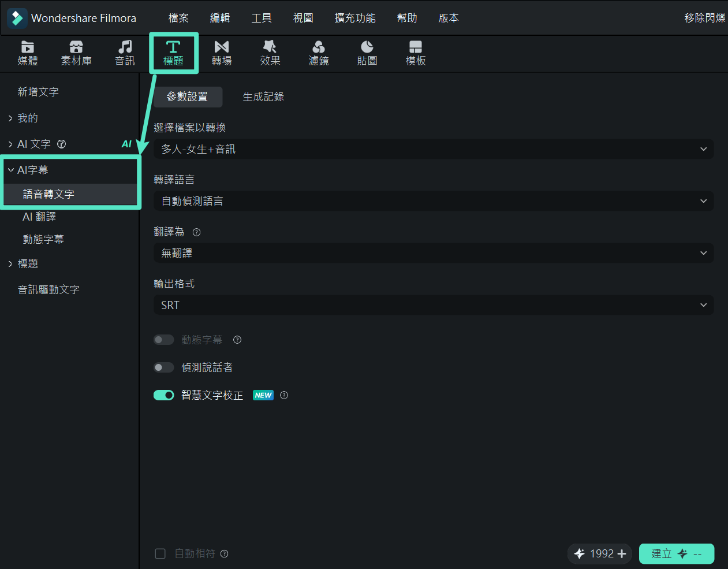Viewport: 728px width, 569px height.
Task: Open the 視圖 menu
Action: pos(303,18)
